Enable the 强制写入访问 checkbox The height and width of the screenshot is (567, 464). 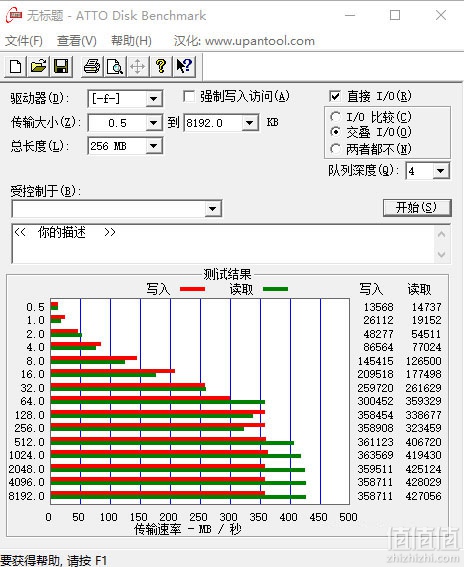point(189,96)
